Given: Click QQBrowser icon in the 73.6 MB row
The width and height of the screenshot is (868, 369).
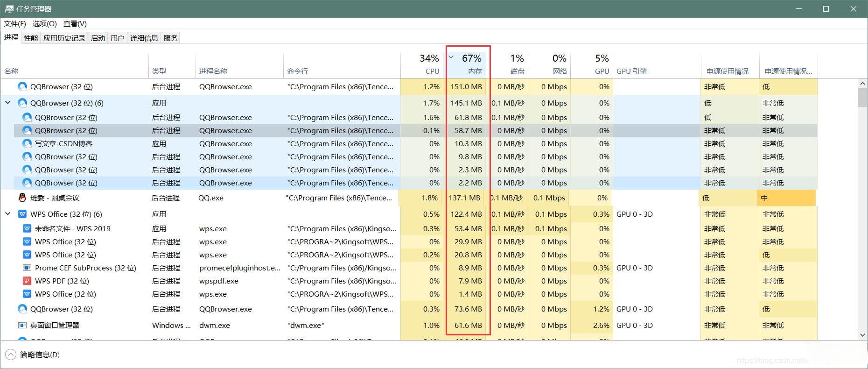Looking at the screenshot, I should [x=22, y=309].
